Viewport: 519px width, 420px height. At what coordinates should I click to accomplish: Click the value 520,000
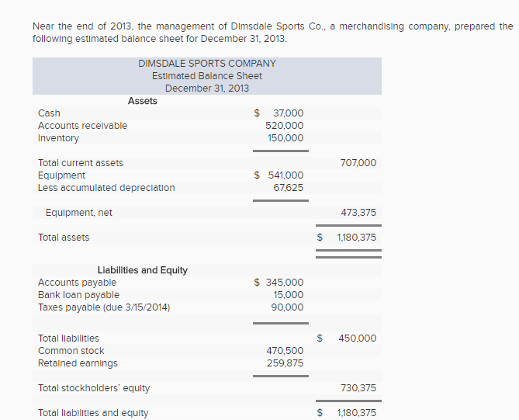284,126
